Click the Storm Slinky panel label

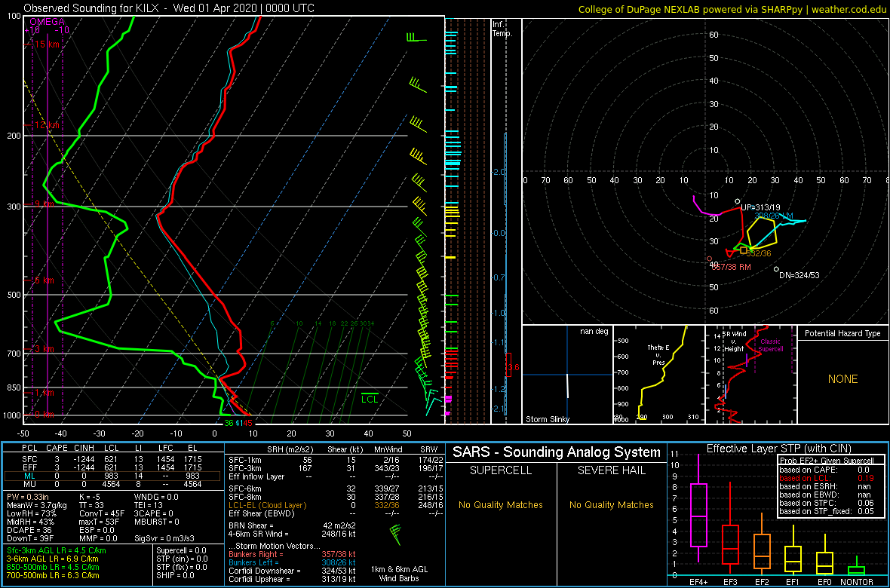548,419
